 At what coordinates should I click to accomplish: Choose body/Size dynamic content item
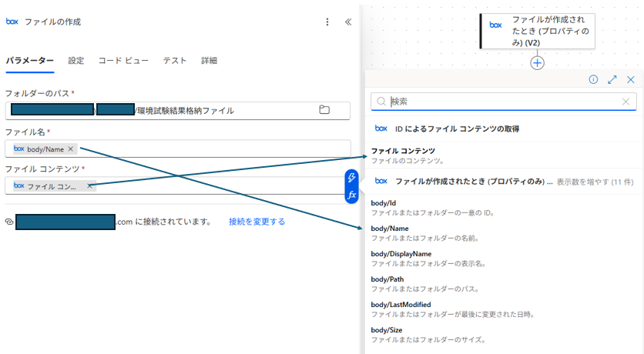pos(504,335)
